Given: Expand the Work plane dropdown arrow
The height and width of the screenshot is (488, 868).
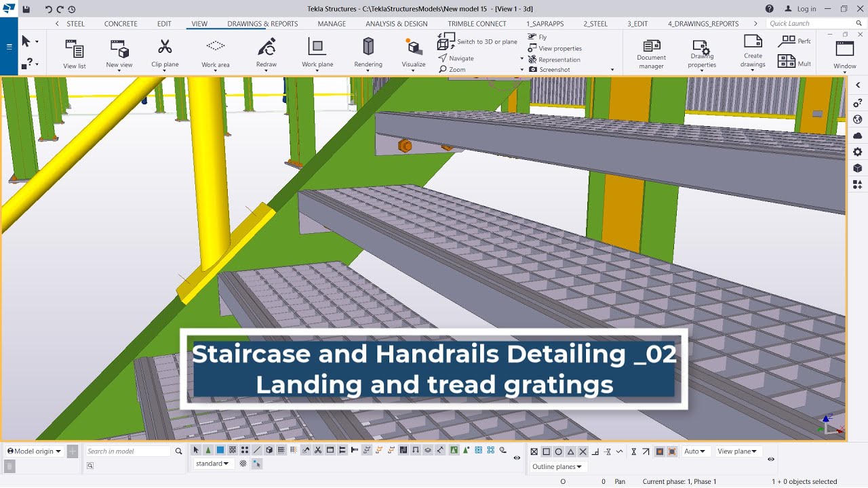Looking at the screenshot, I should pyautogui.click(x=317, y=70).
